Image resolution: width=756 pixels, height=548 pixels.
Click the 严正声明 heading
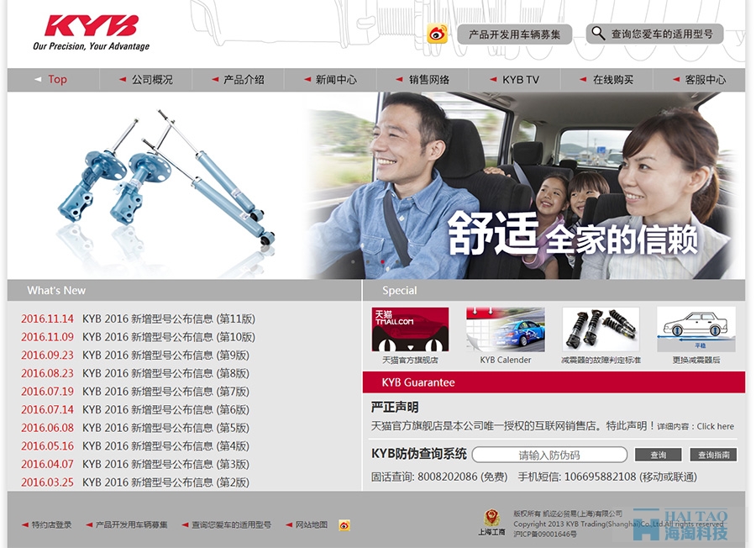pos(395,407)
